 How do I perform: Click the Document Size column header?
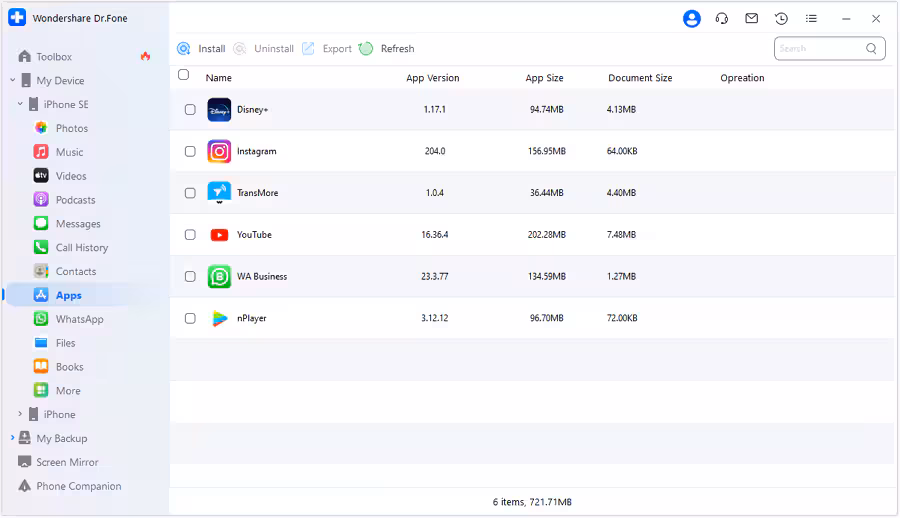coord(640,78)
